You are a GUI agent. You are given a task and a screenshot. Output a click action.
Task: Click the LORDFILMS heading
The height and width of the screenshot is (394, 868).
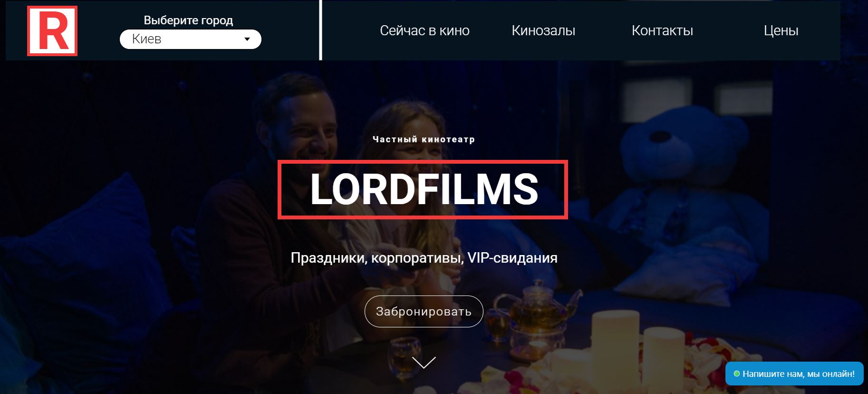(x=423, y=189)
